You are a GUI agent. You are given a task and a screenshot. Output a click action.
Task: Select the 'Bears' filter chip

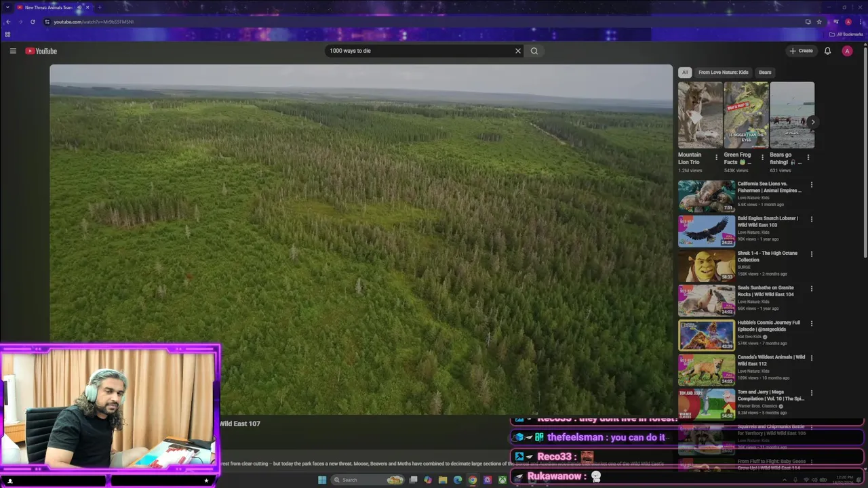(x=765, y=73)
